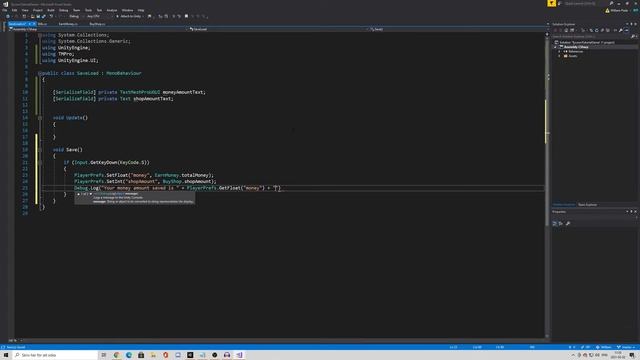The width and height of the screenshot is (640, 360).
Task: Select the Solution root node
Action: (586, 42)
